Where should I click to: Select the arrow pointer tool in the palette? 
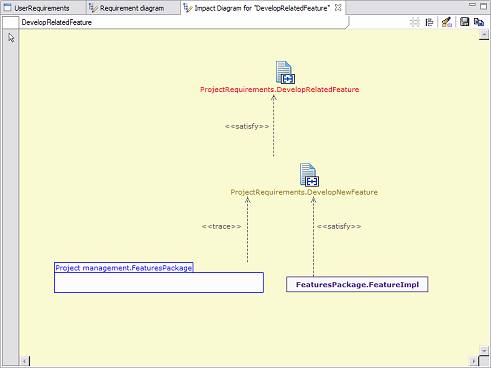tap(11, 38)
